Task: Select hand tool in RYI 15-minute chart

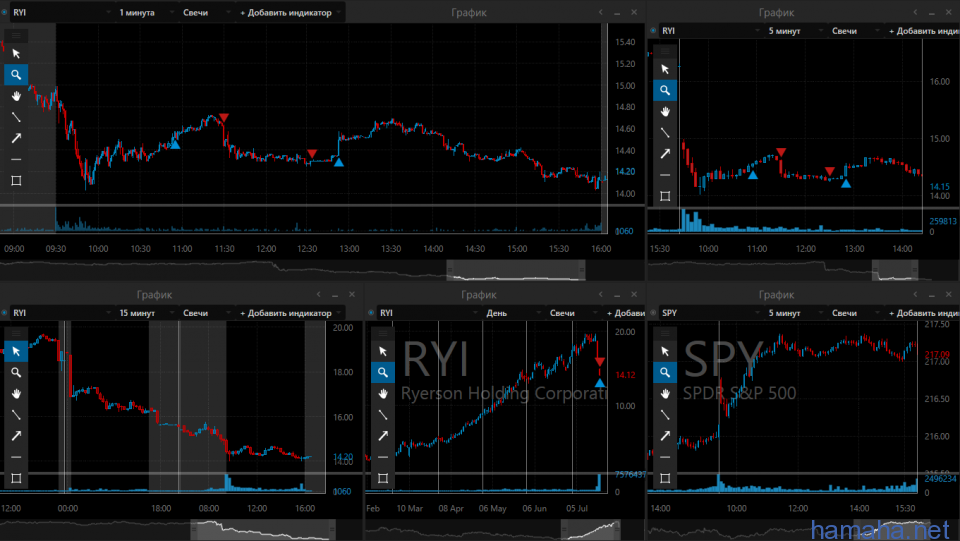Action: tap(16, 394)
